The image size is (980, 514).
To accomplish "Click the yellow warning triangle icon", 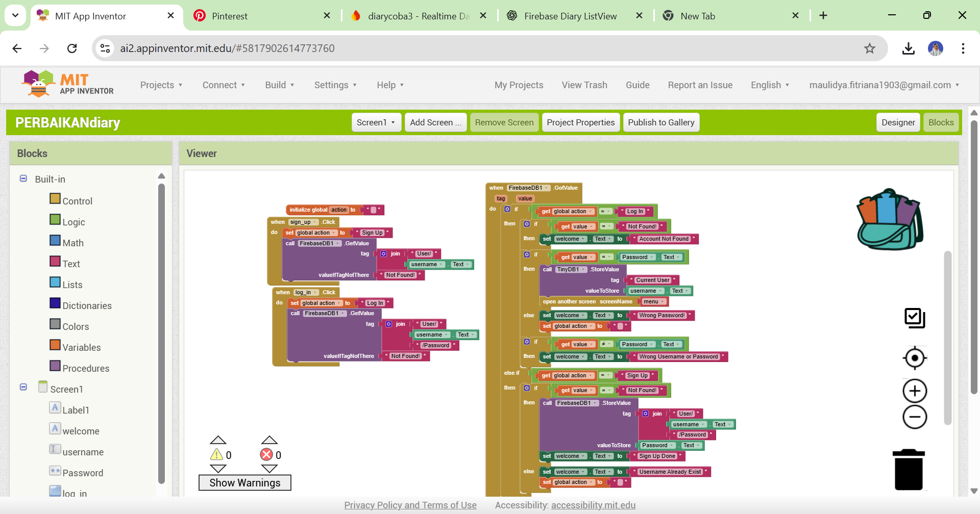I will click(217, 454).
